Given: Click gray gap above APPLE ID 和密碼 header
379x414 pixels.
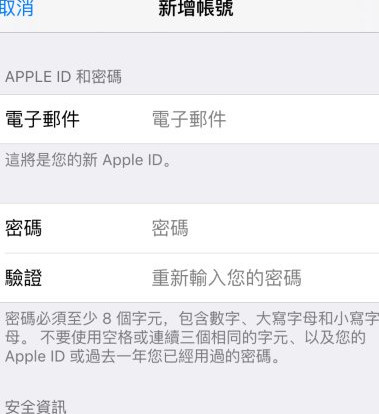Looking at the screenshot, I should pos(189,50).
